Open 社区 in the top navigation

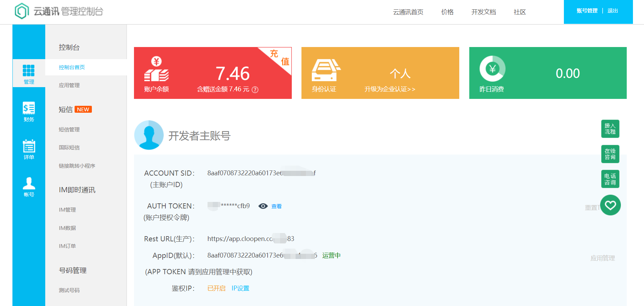520,12
